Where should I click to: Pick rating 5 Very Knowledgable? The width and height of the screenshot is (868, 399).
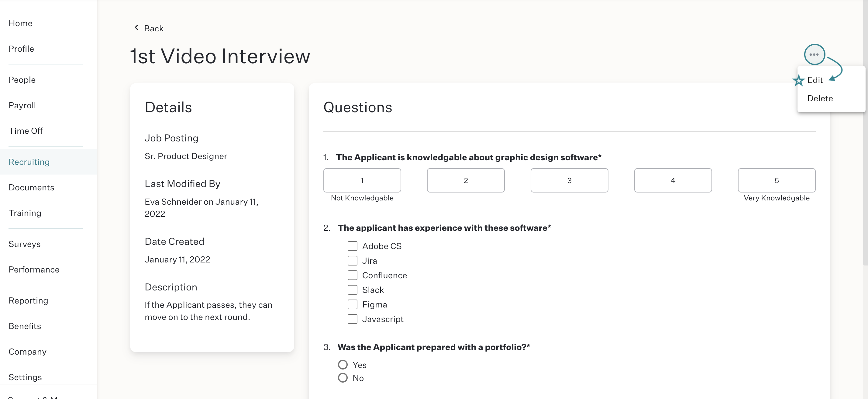click(x=776, y=180)
